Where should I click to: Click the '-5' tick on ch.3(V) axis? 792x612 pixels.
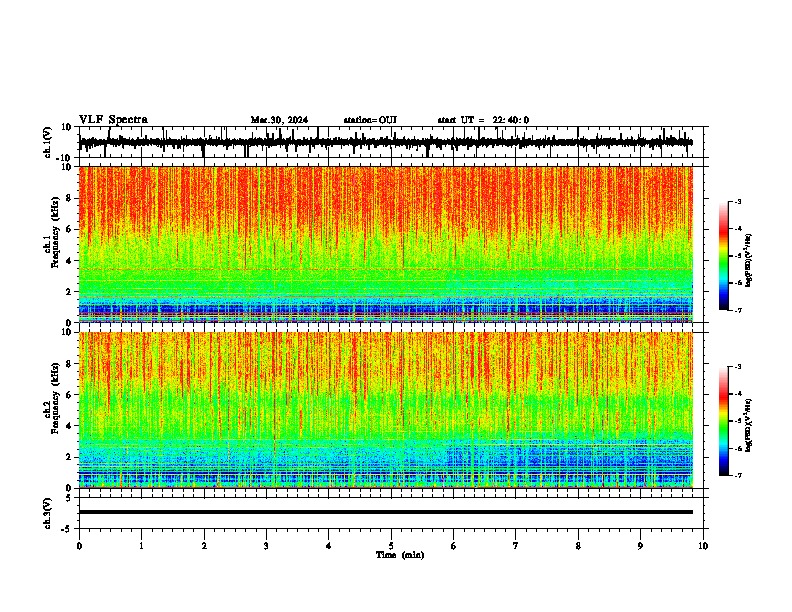[67, 529]
